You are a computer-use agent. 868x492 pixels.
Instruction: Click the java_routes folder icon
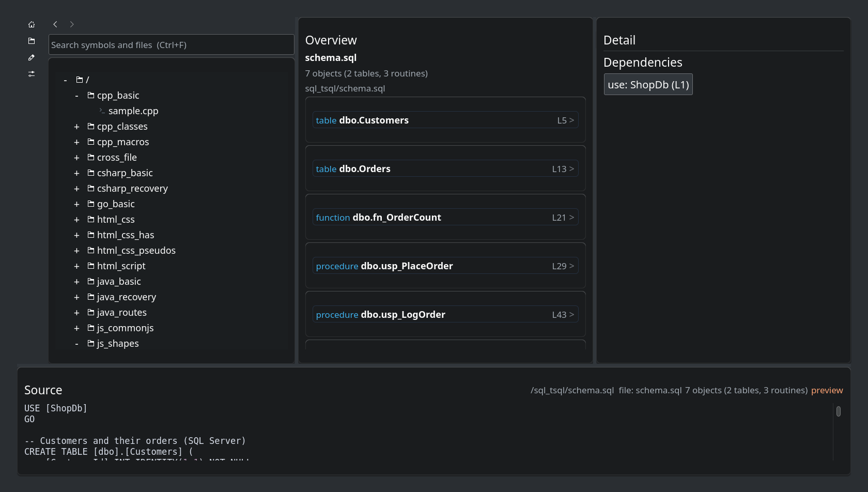tap(91, 312)
